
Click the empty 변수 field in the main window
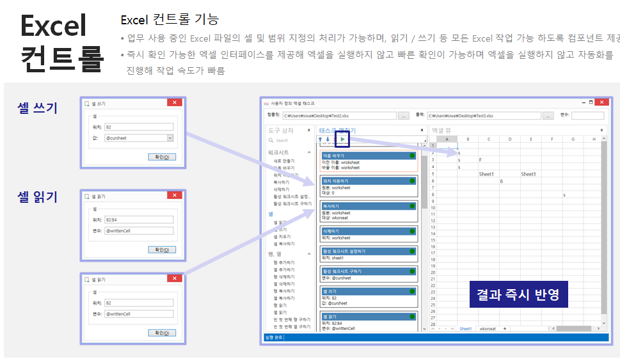point(587,115)
